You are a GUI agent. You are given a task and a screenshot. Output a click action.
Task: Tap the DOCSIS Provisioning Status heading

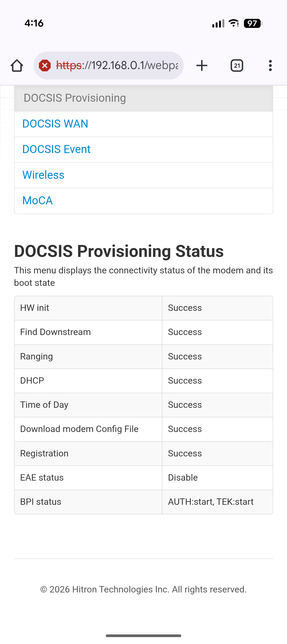tap(119, 251)
